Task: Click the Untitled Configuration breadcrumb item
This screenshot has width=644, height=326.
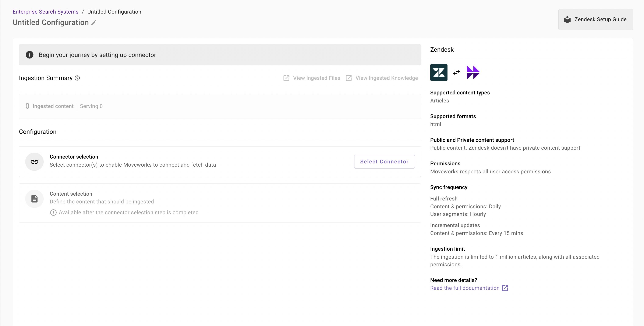Action: (114, 12)
